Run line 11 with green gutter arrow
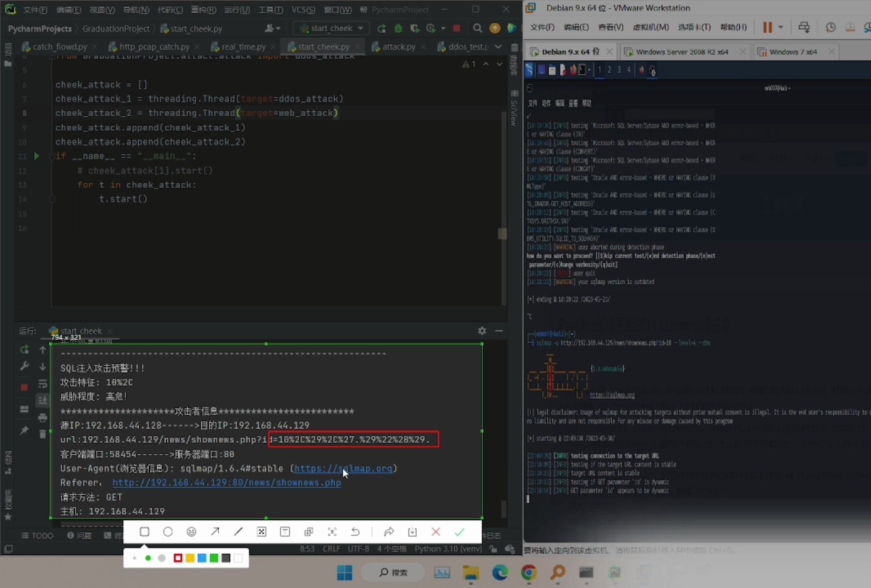 [x=36, y=156]
